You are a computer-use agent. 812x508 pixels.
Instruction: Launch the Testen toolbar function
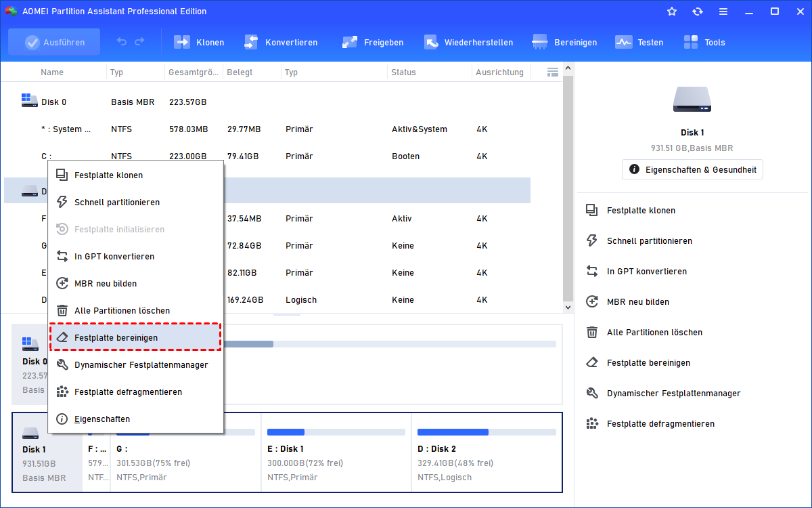tap(623, 42)
